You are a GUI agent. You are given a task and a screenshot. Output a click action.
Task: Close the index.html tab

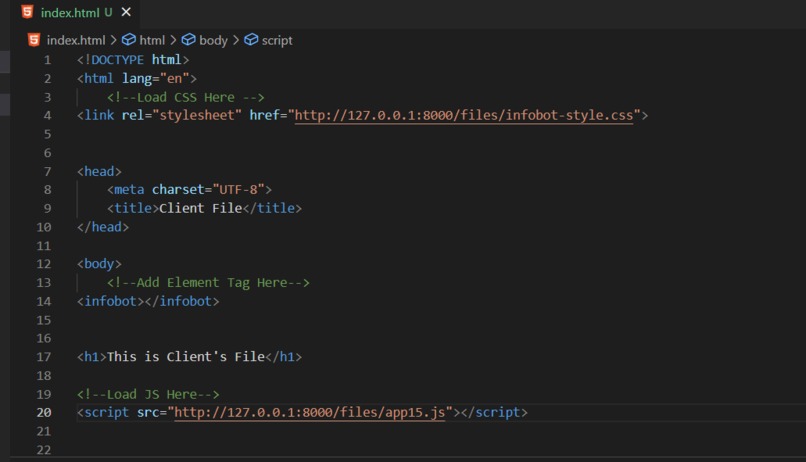(126, 12)
